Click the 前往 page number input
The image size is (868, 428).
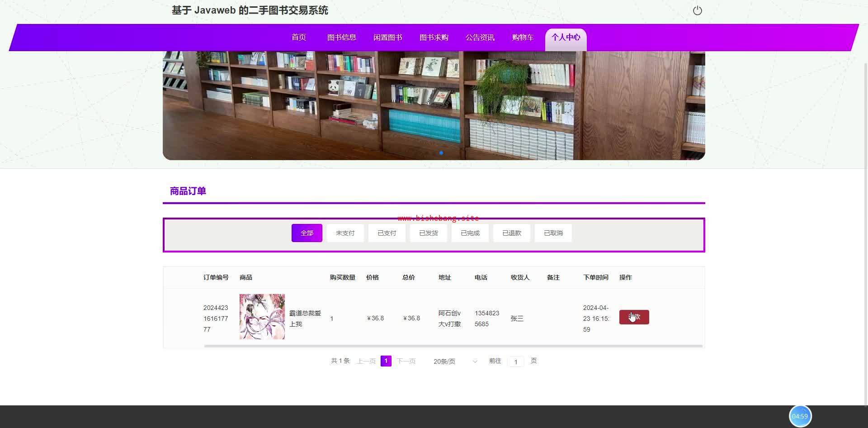point(516,361)
